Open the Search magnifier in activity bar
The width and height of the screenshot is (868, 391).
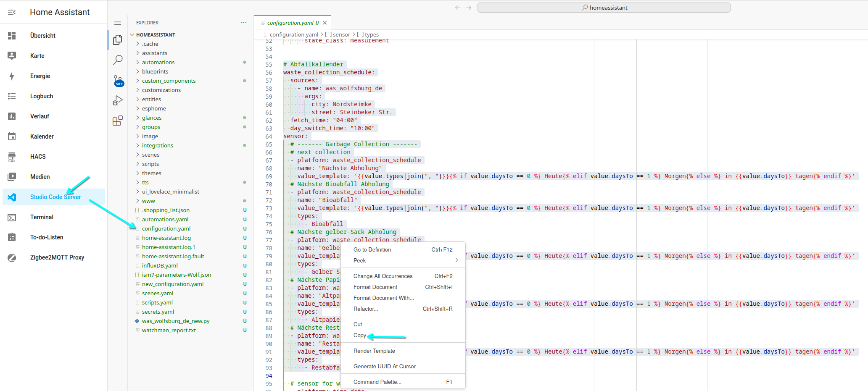click(x=118, y=60)
